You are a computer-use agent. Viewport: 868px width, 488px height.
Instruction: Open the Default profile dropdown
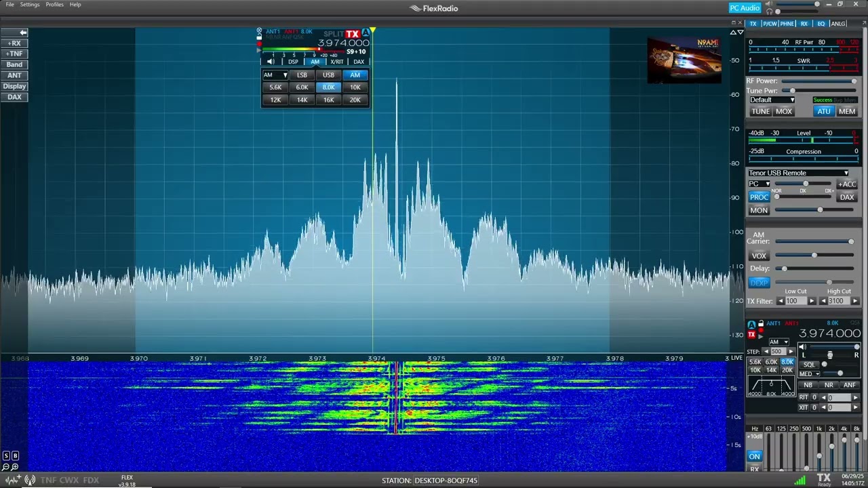tap(772, 100)
